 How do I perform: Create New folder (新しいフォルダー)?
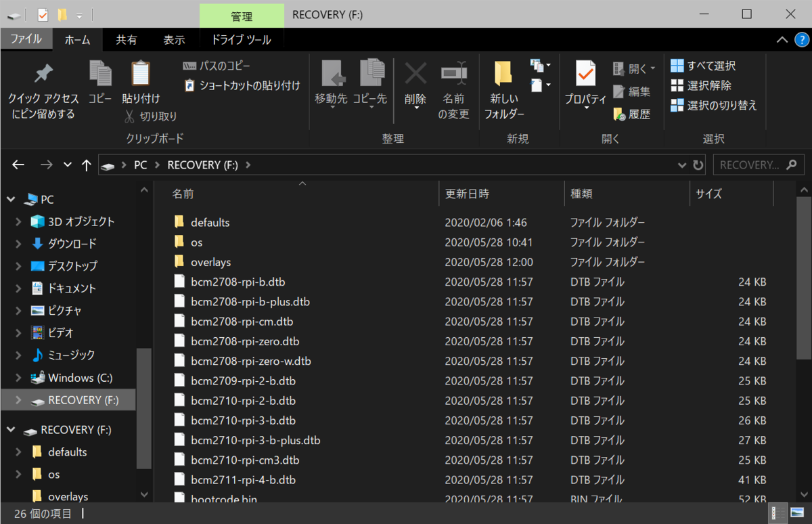tap(503, 89)
